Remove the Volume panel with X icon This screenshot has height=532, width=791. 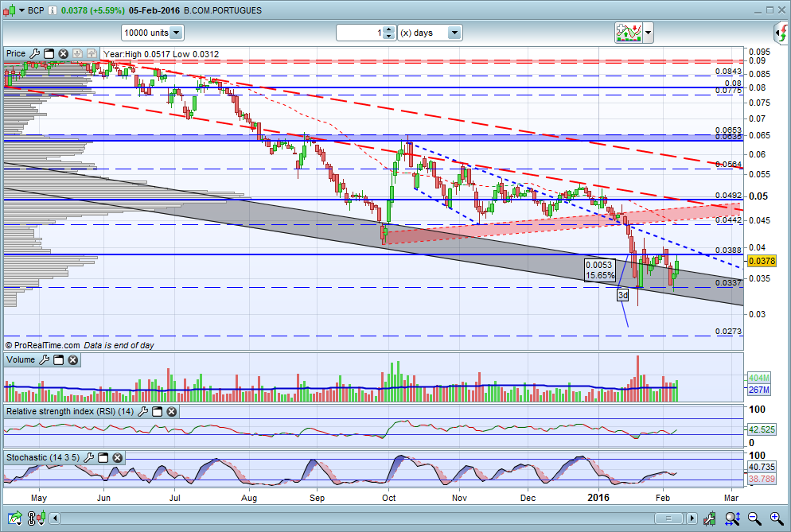tap(73, 359)
